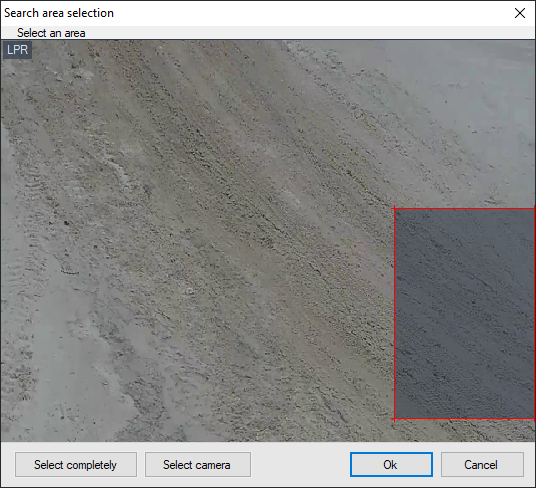Screen dimensions: 536x488
Task: Confirm the selection with Ok
Action: pos(391,464)
